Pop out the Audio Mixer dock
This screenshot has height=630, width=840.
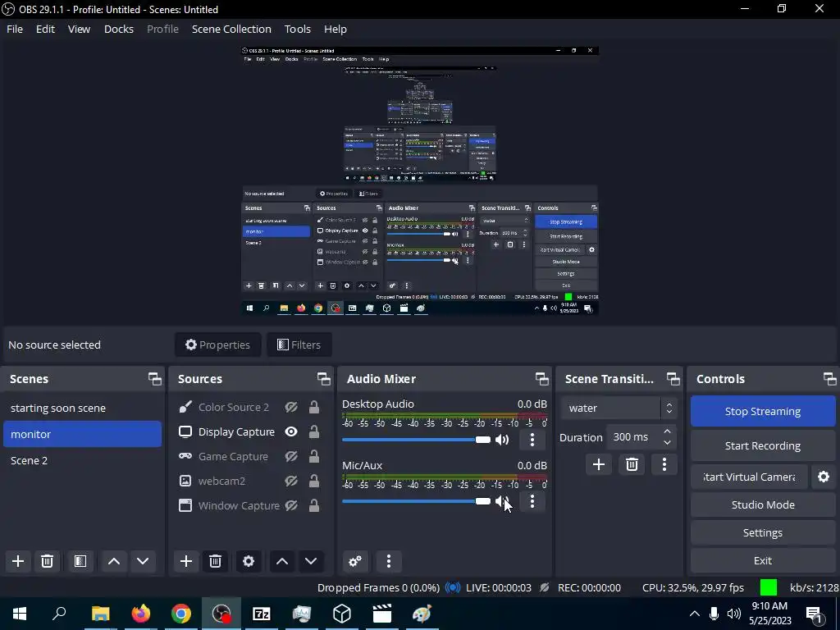(x=541, y=379)
